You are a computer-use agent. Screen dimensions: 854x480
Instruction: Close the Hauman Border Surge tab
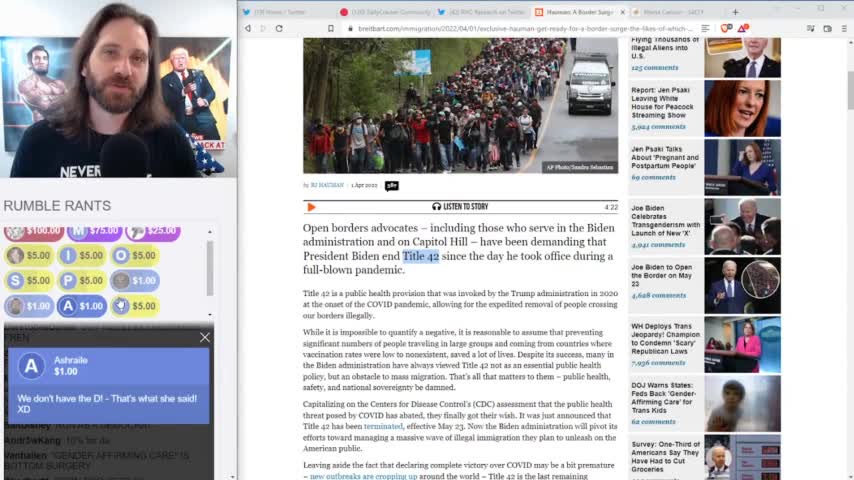623,12
